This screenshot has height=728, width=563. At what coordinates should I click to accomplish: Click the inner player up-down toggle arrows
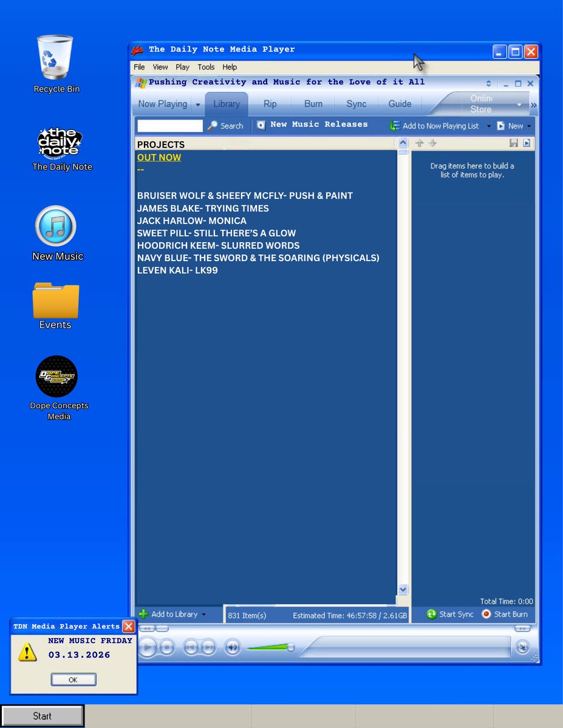coord(488,84)
